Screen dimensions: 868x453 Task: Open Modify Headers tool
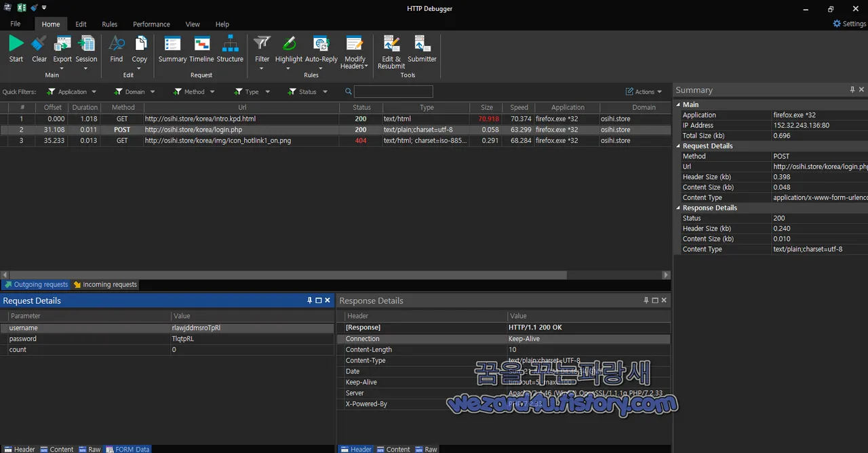354,53
